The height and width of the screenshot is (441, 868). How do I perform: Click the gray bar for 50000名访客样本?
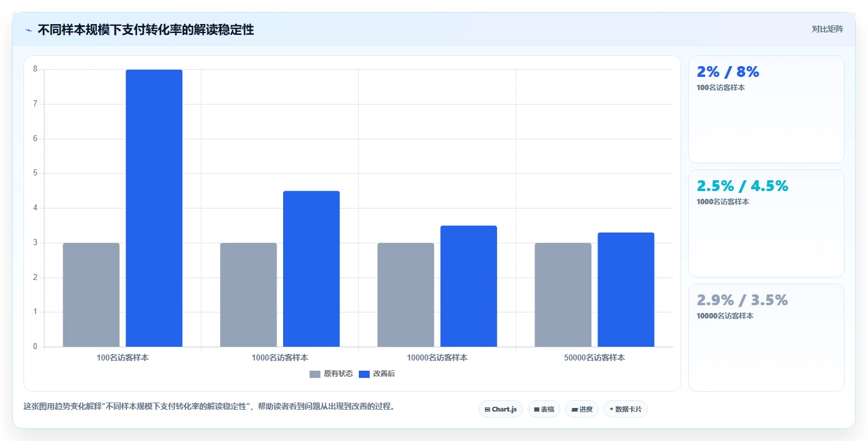563,294
